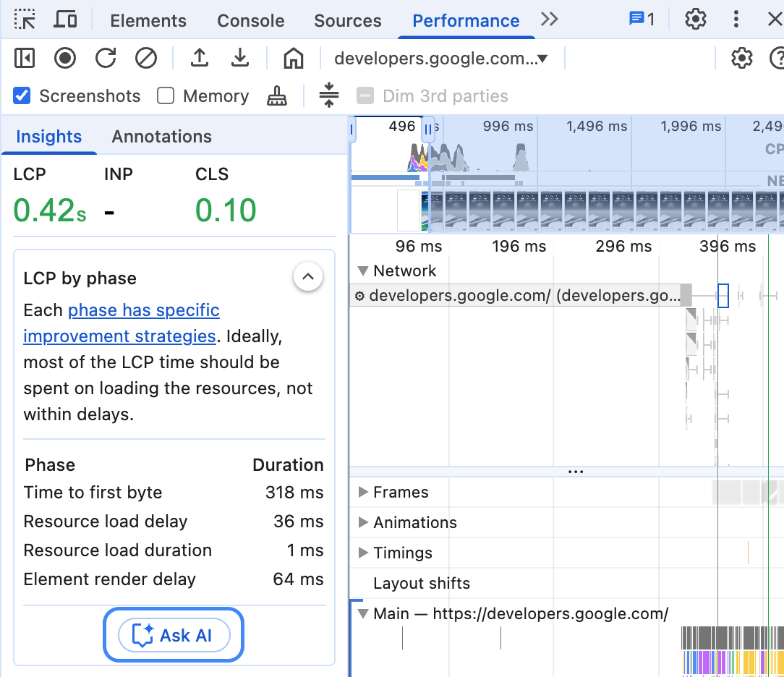
Task: Toggle the Dim 3rd parties option
Action: [x=365, y=95]
